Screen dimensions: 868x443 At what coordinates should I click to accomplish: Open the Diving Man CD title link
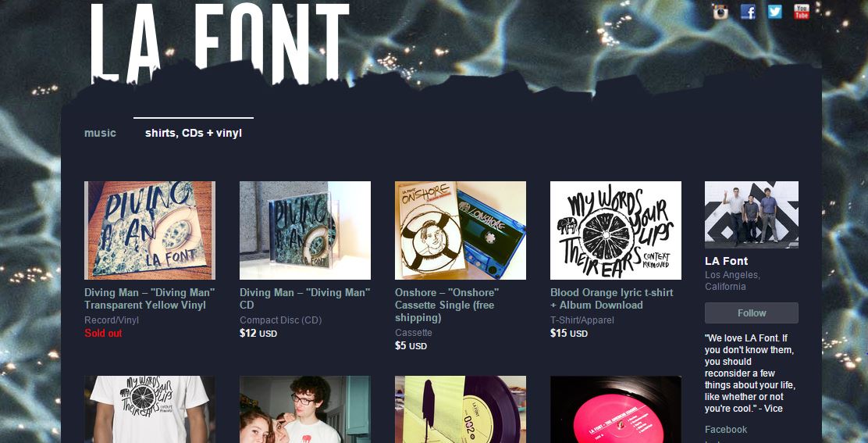click(x=305, y=298)
